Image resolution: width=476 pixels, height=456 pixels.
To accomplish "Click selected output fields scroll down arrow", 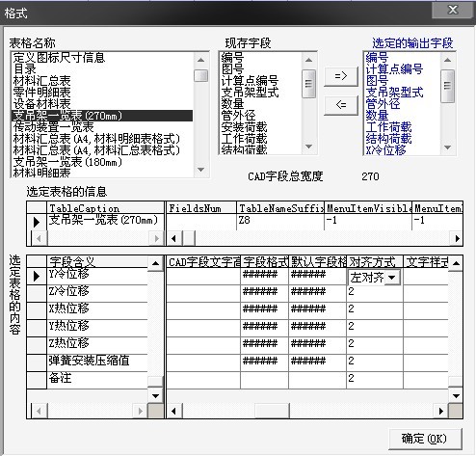I will pyautogui.click(x=447, y=148).
